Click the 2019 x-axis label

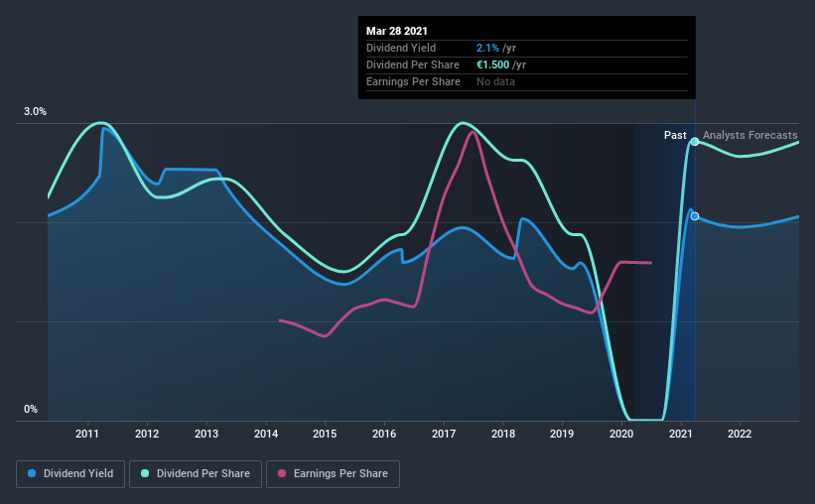(x=562, y=434)
